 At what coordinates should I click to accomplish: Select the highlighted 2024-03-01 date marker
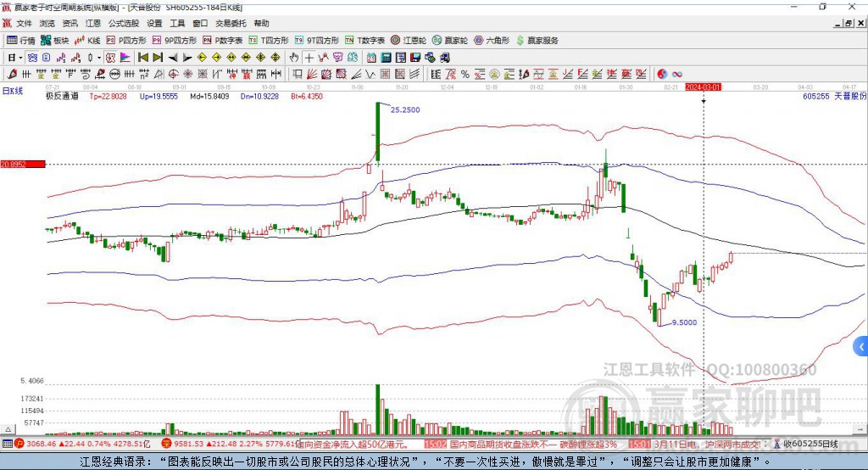coord(703,87)
